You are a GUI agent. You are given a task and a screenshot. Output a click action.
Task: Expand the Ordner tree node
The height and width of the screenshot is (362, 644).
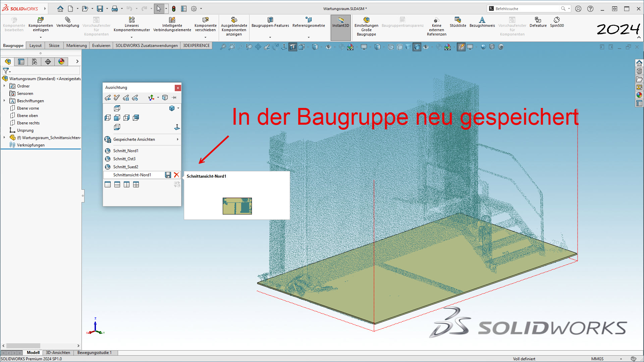4,86
